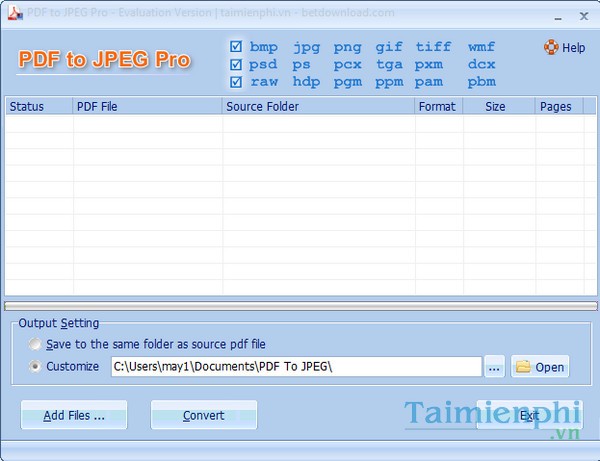Click the pxm format label

click(429, 65)
